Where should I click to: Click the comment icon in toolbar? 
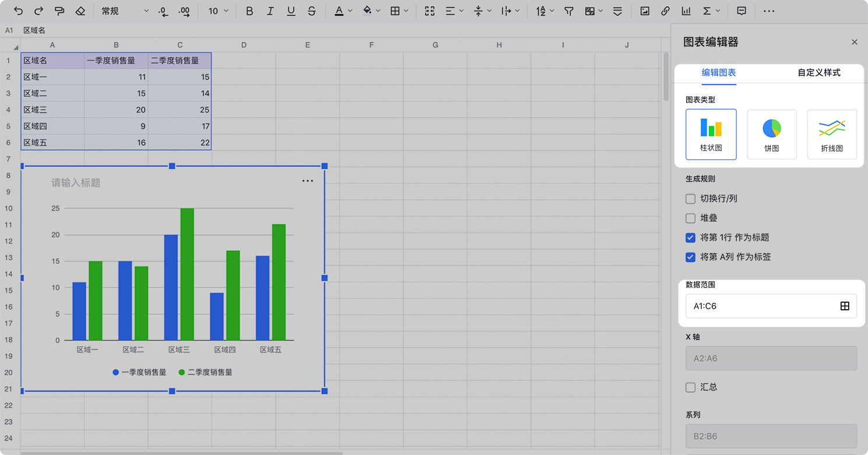pyautogui.click(x=742, y=11)
